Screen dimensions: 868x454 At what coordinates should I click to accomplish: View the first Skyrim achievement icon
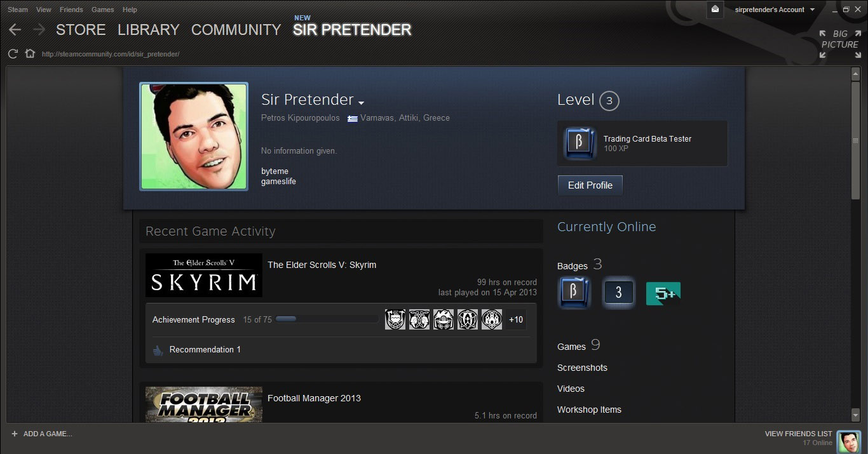coord(395,319)
